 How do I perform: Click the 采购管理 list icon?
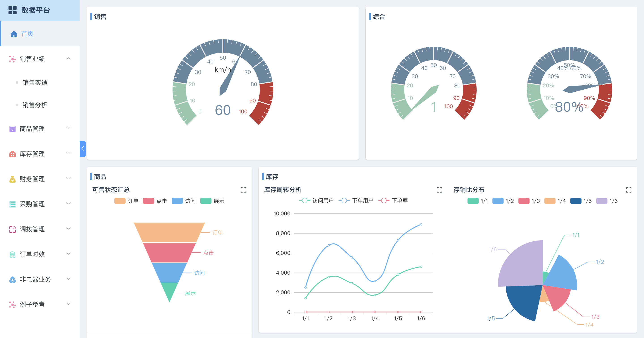12,204
